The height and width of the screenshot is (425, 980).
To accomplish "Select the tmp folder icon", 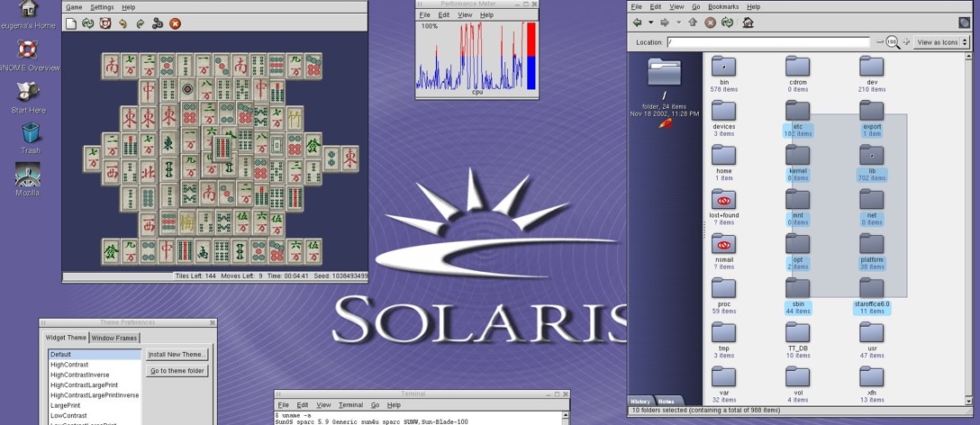I will [x=724, y=332].
